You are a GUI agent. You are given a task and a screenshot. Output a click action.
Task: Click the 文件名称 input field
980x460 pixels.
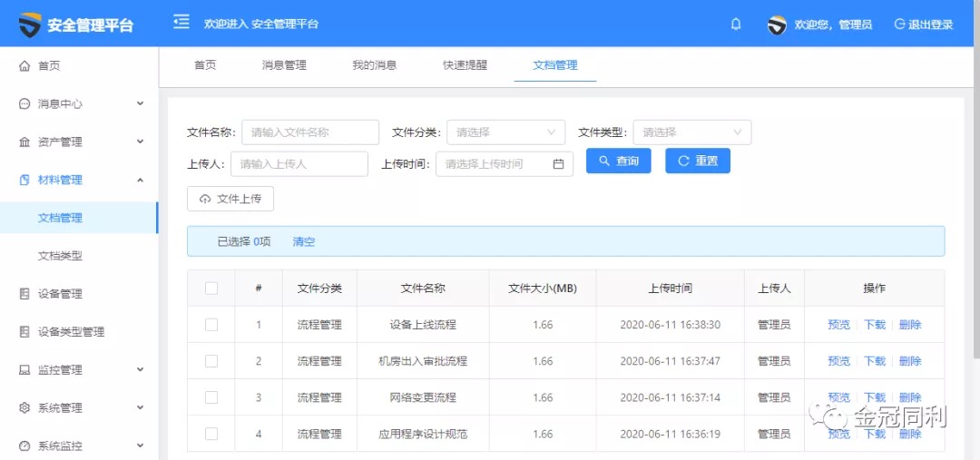[x=310, y=132]
